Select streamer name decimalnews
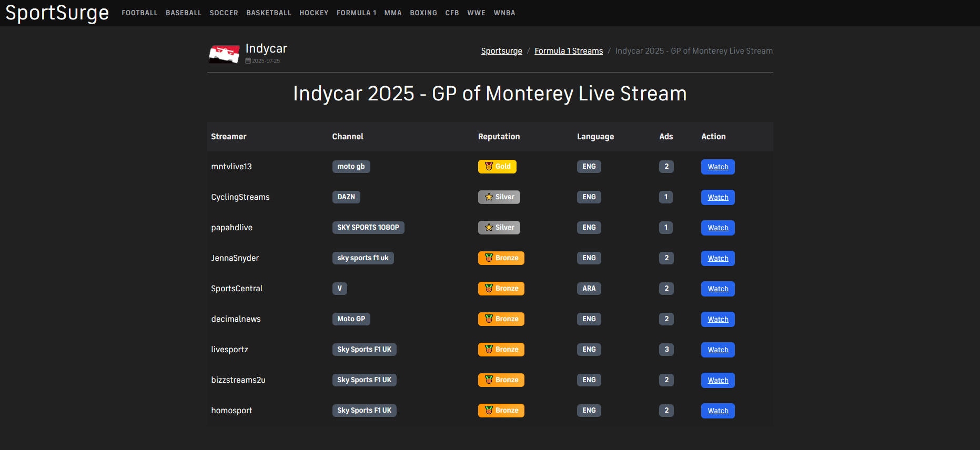 tap(236, 319)
